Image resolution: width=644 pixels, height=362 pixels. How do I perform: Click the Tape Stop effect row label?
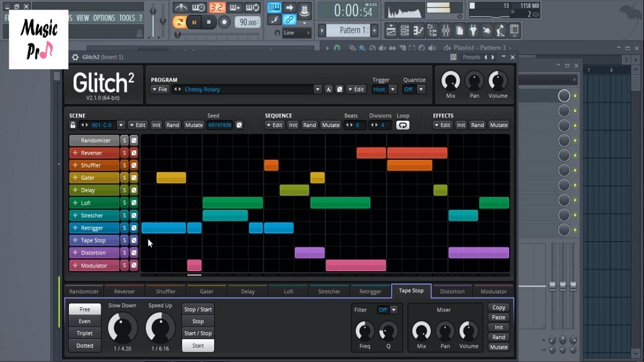(94, 240)
